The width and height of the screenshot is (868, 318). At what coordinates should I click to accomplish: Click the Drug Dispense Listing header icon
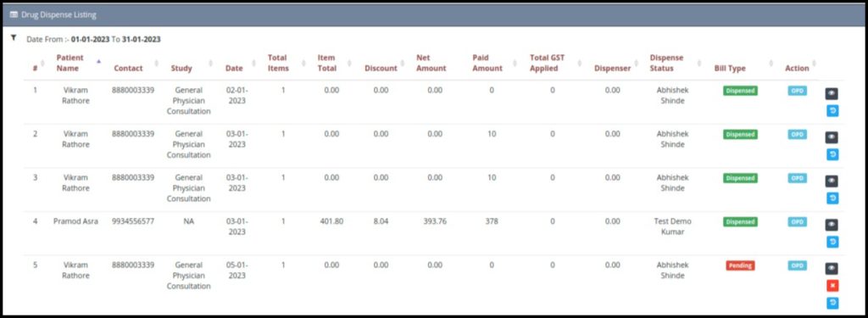coord(14,15)
